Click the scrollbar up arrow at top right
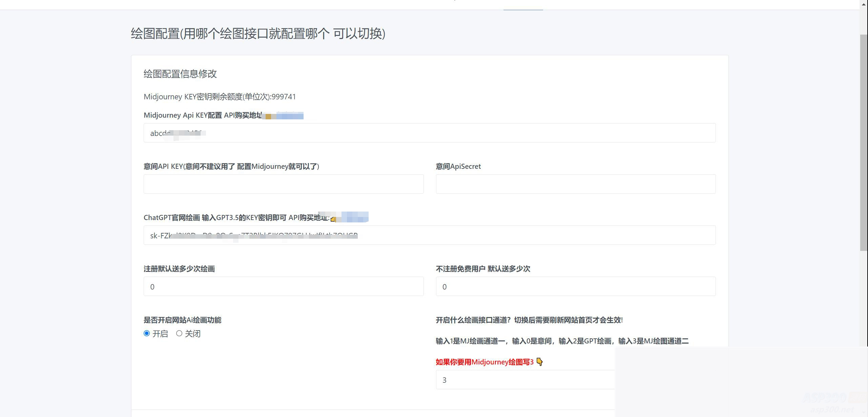 (863, 4)
